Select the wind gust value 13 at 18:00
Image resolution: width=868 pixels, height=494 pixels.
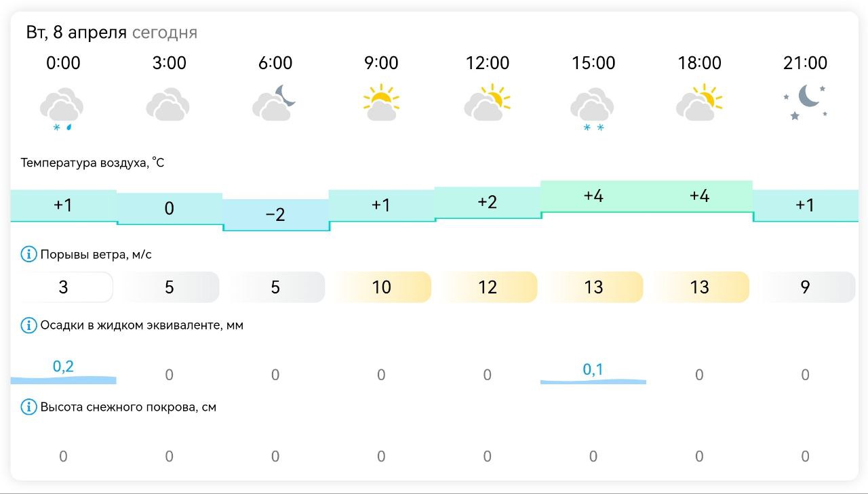[699, 287]
